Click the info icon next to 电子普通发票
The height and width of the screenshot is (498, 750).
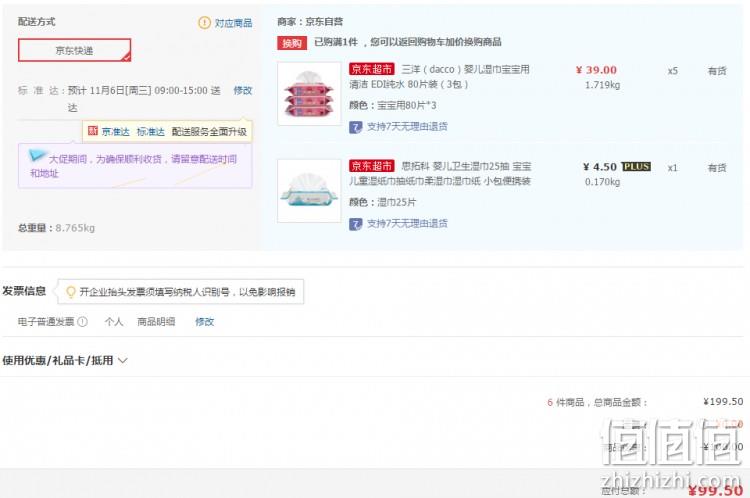click(x=82, y=322)
